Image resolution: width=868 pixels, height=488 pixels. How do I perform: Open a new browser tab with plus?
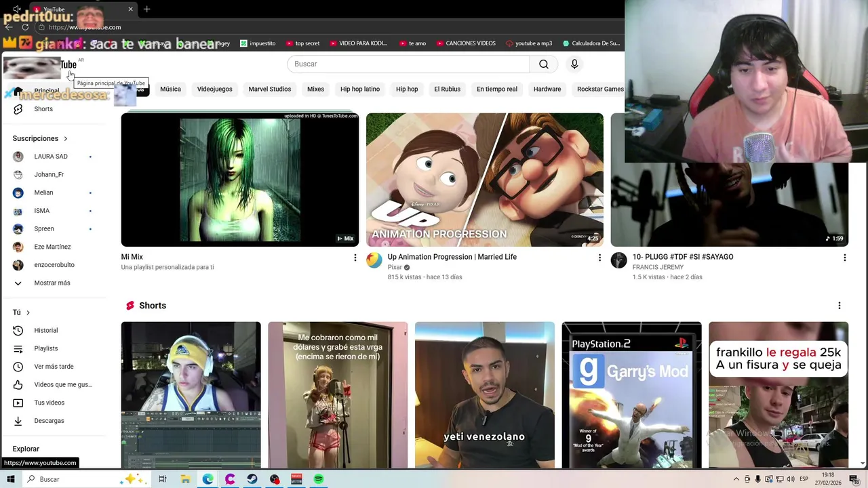point(146,9)
